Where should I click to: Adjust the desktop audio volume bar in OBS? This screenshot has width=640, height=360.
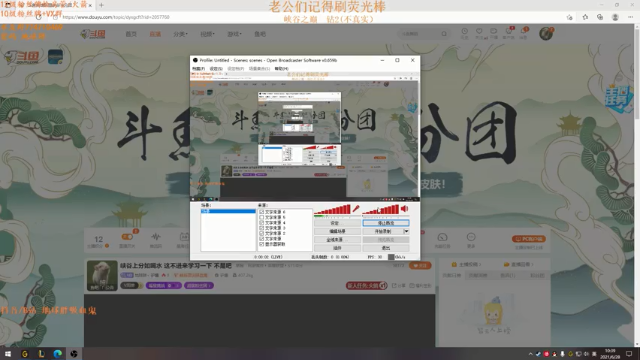(380, 209)
